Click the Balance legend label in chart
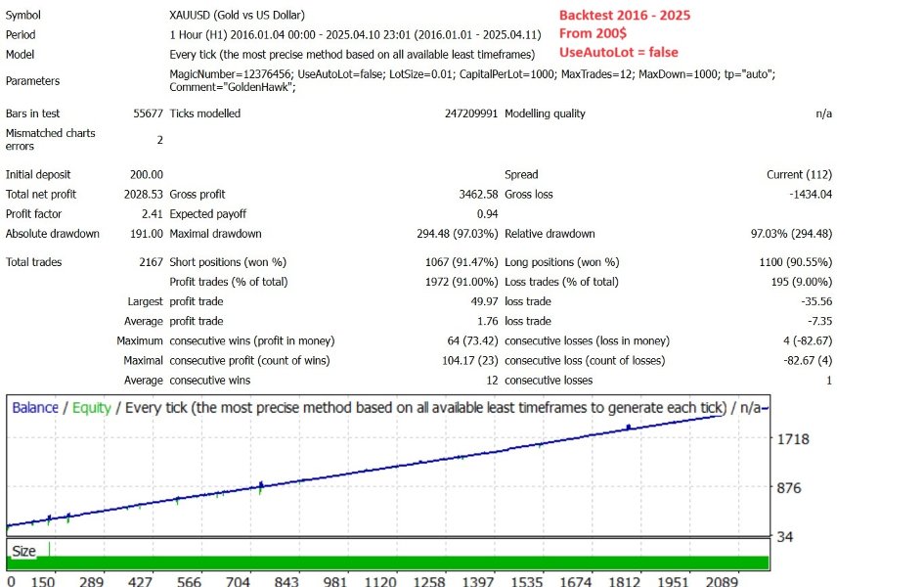This screenshot has width=924, height=587. point(35,408)
